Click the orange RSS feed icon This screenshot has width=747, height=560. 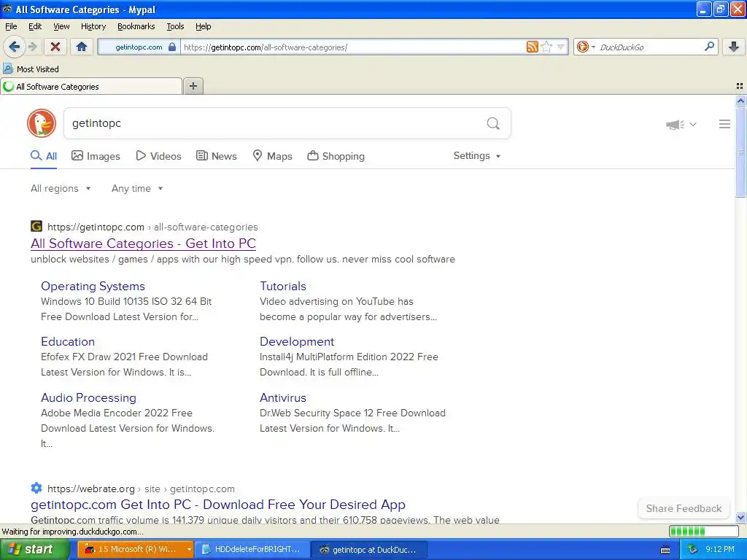532,47
